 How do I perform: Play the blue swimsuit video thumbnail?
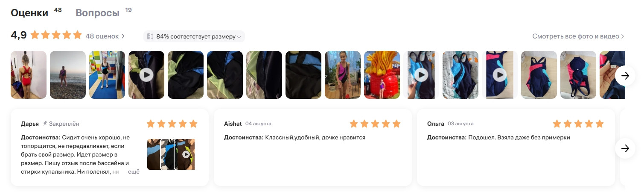click(x=421, y=75)
